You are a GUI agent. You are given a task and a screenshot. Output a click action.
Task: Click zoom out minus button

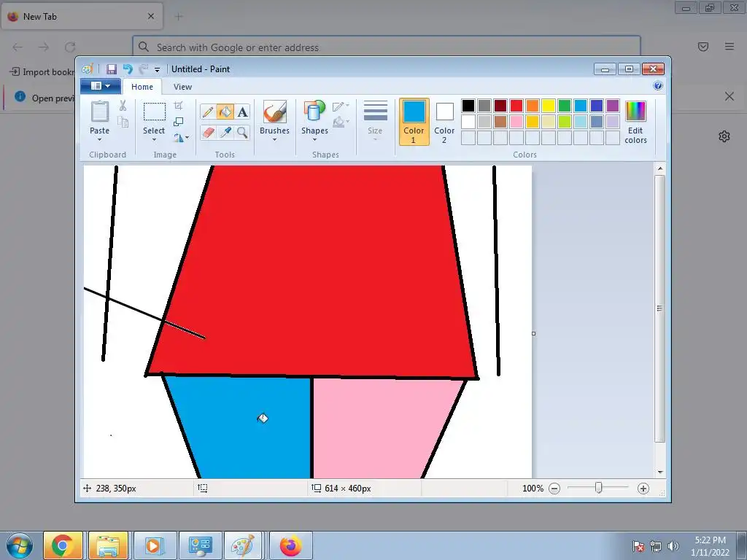[554, 489]
